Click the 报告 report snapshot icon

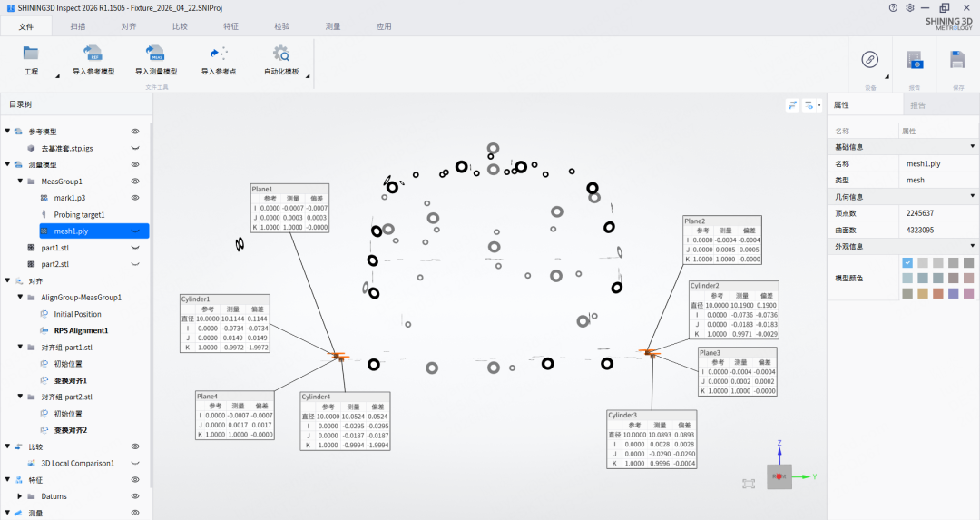pos(915,60)
